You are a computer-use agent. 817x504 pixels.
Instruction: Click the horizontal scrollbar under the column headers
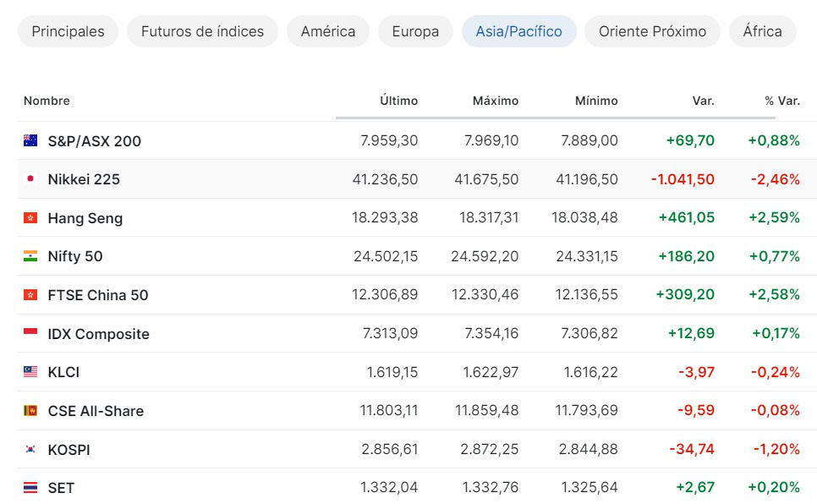pyautogui.click(x=556, y=118)
